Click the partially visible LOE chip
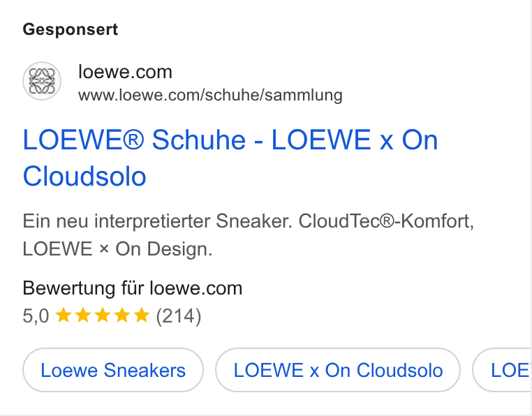This screenshot has height=416, width=532. pos(502,370)
